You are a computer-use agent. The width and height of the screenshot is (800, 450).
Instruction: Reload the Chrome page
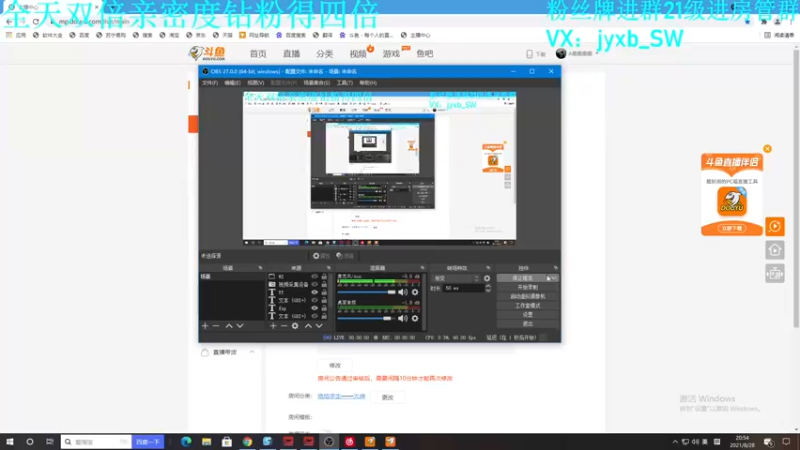[36, 21]
